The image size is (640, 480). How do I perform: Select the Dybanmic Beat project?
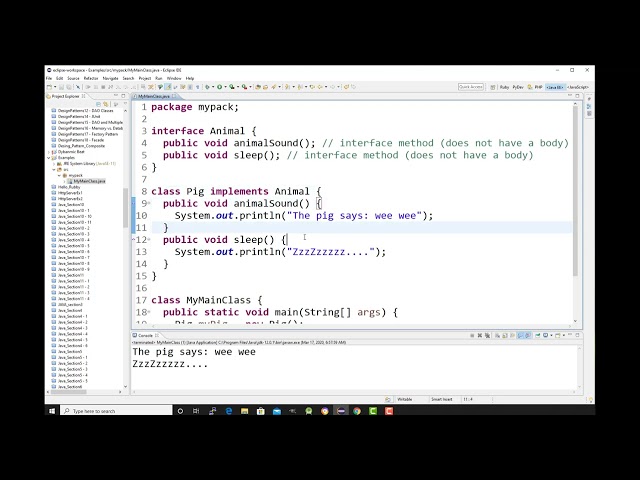click(68, 152)
